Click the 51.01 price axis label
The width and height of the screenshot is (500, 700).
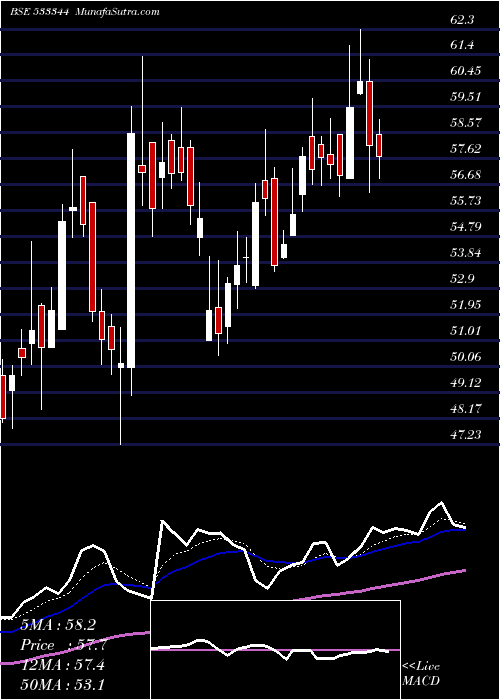click(x=467, y=330)
